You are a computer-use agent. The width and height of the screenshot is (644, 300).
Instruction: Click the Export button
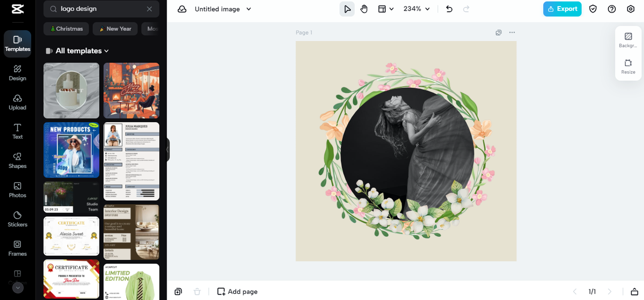[x=562, y=9]
